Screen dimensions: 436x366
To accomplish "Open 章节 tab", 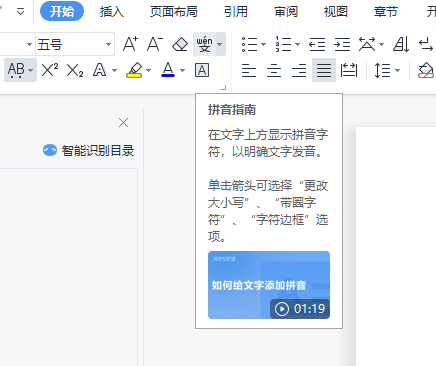I will click(386, 12).
